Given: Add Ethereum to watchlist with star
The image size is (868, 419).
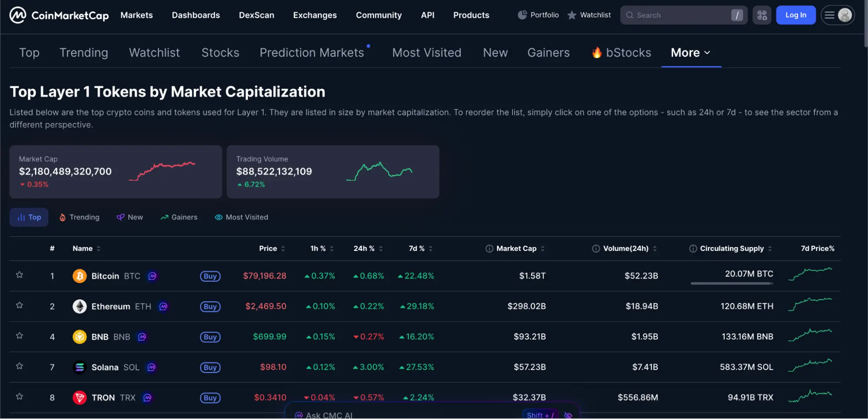Looking at the screenshot, I should [x=20, y=305].
